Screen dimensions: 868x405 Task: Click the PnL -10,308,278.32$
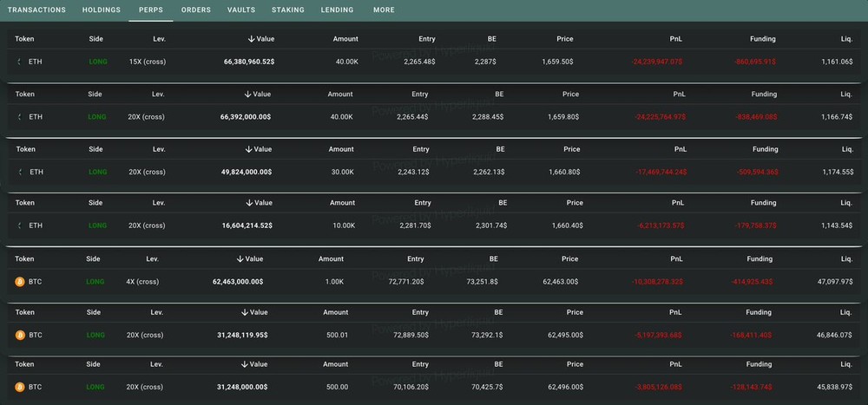point(658,282)
